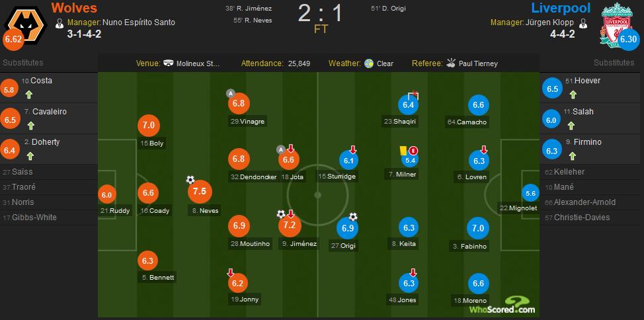Open Nuno Espírito Santo manager link

point(139,22)
